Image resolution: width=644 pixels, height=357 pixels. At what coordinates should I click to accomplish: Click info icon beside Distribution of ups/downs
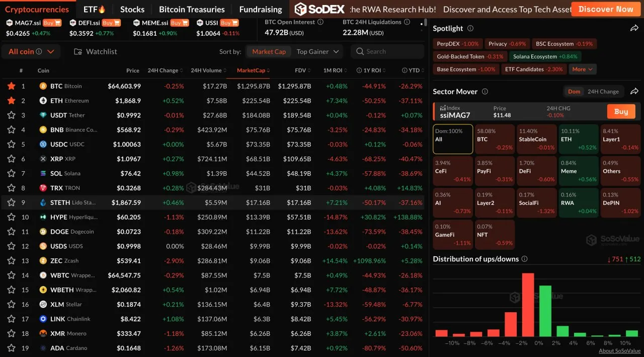point(524,259)
